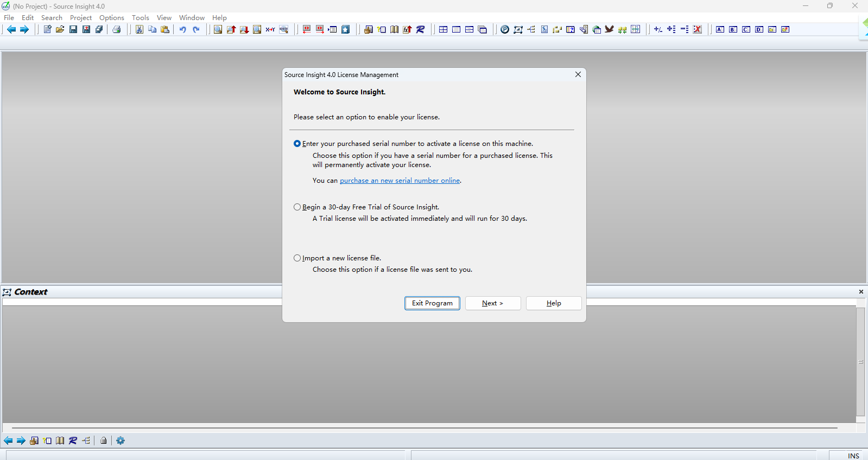
Task: Click the bookmark star icon in toolbar
Action: (x=346, y=29)
